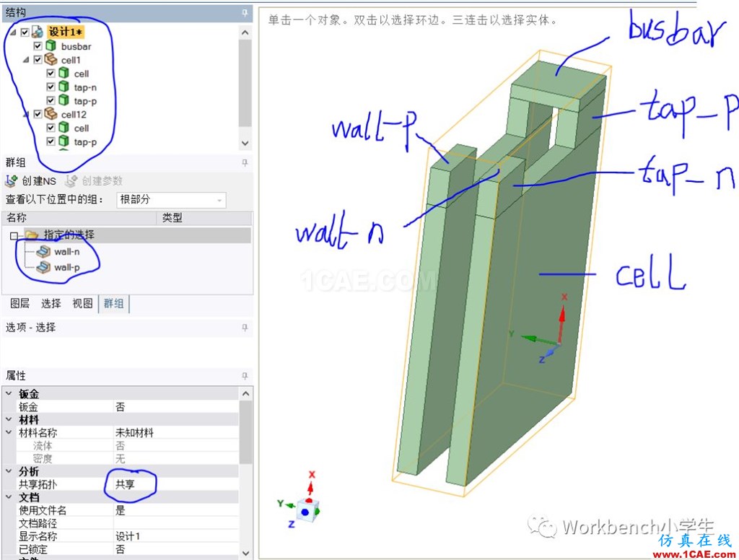This screenshot has width=739, height=560.
Task: Uncheck tap-p checkbox under cell12
Action: pyautogui.click(x=51, y=141)
